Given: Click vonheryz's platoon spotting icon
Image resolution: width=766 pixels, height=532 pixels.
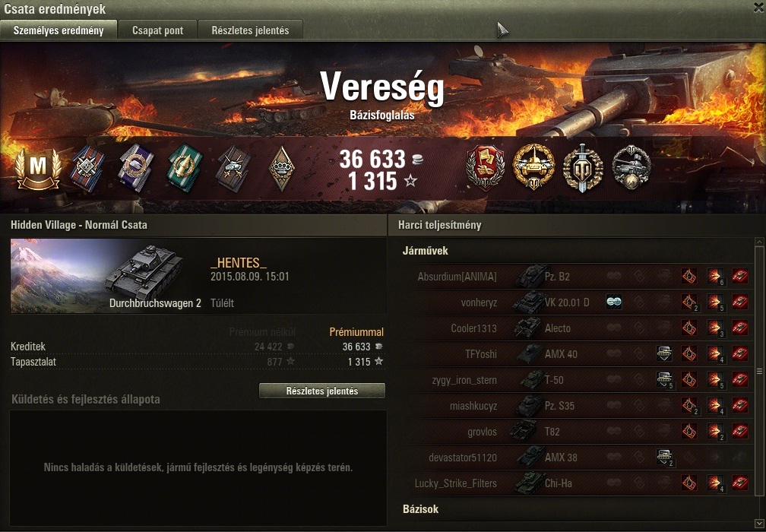Looking at the screenshot, I should point(614,302).
